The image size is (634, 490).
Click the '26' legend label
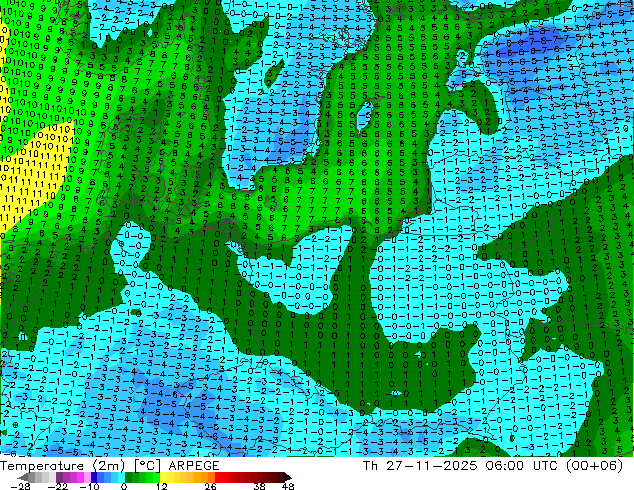click(210, 486)
